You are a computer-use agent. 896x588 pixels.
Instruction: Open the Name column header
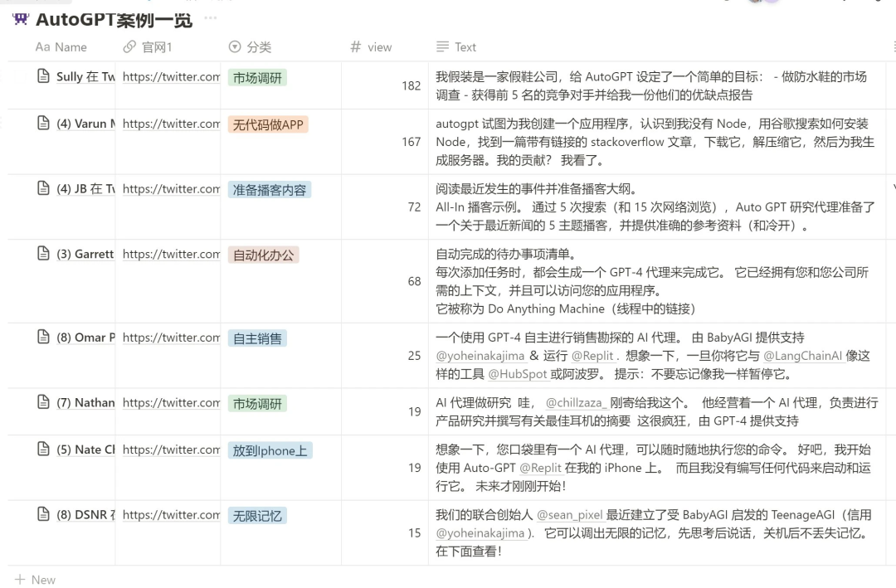click(x=61, y=46)
